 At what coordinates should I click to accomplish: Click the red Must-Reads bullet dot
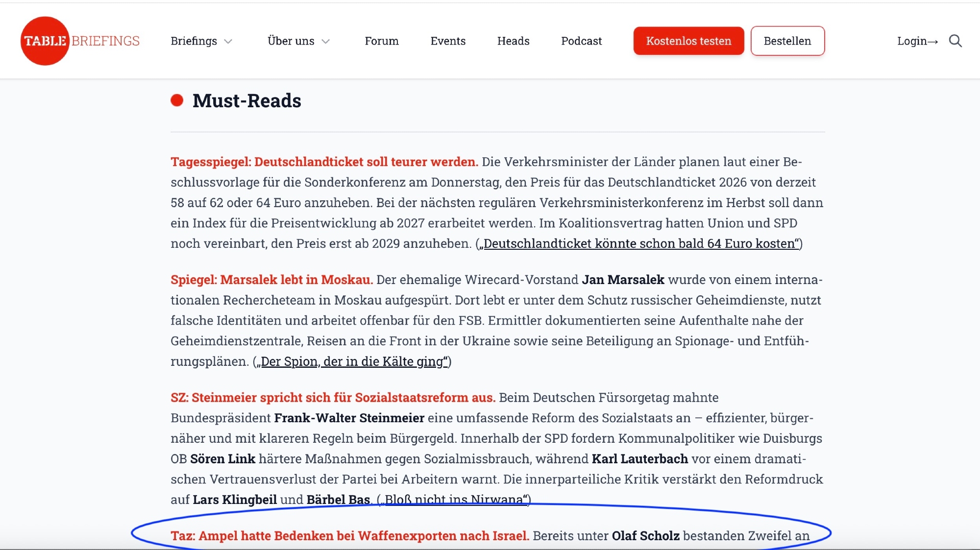pyautogui.click(x=177, y=100)
